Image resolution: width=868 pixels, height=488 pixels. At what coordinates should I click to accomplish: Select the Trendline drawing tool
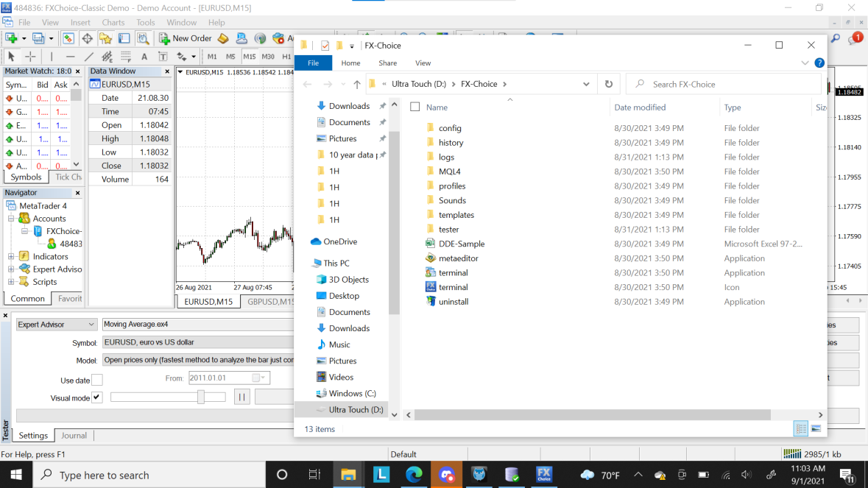click(88, 57)
